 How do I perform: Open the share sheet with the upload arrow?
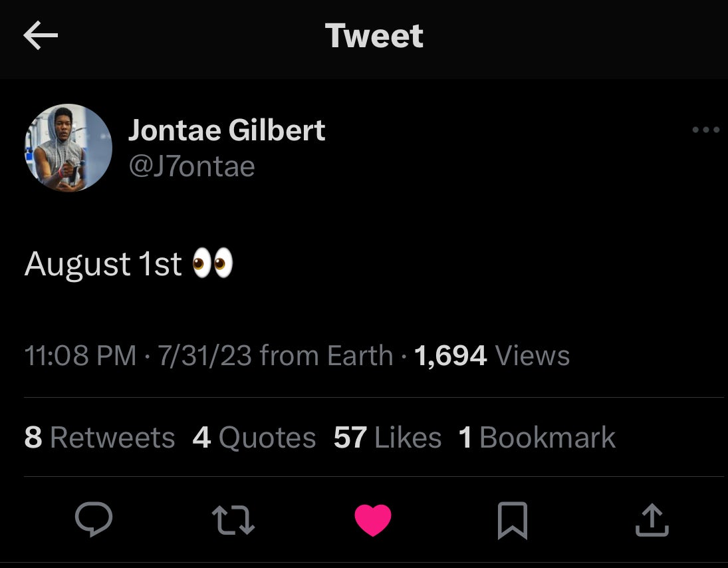[653, 521]
